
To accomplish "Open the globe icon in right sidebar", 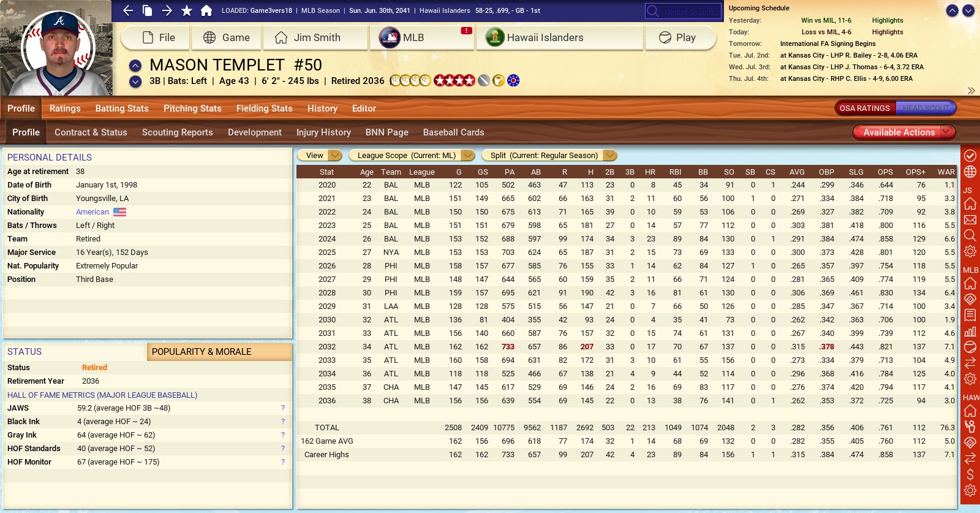I will (x=970, y=172).
